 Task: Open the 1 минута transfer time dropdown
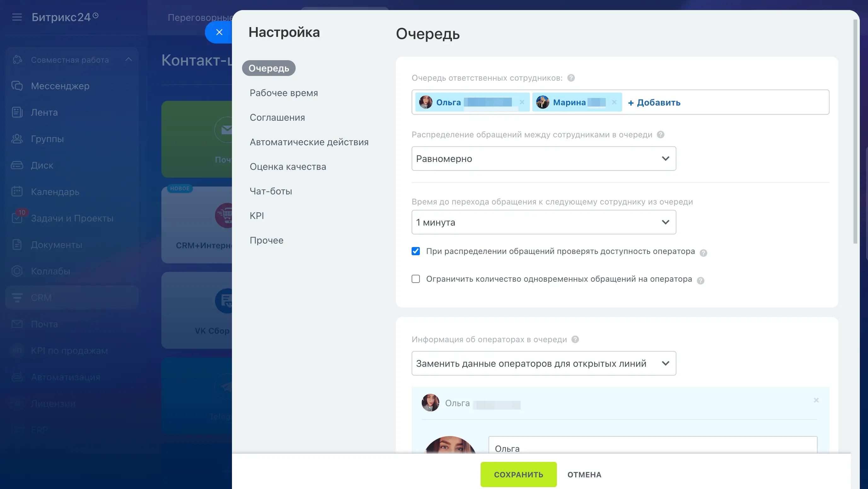[543, 222]
